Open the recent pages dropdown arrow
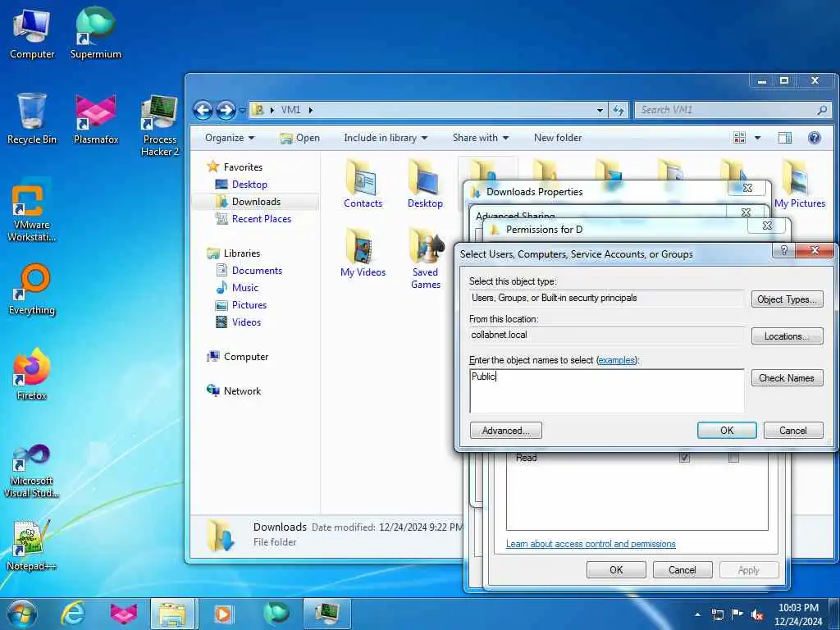Screen dimensions: 840x630 pos(242,111)
